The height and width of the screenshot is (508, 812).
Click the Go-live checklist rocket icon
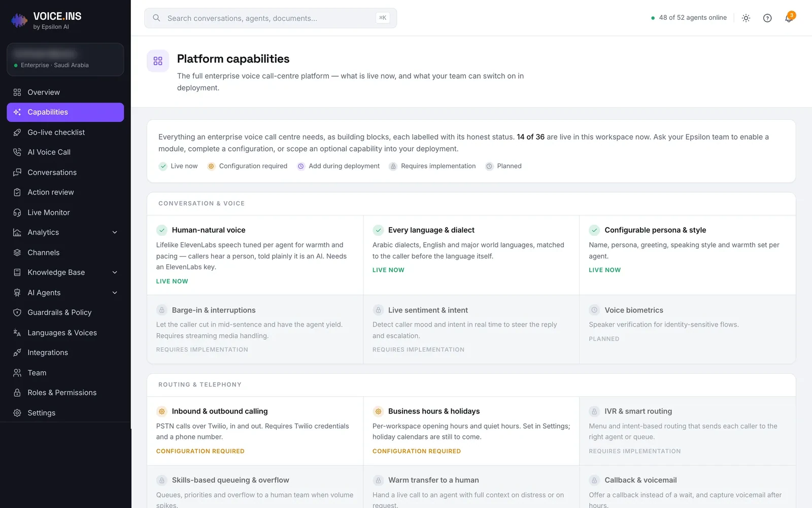coord(17,133)
